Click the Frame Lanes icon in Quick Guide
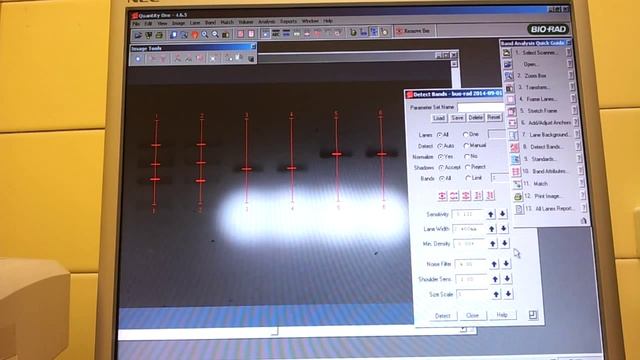The height and width of the screenshot is (360, 640). tap(511, 100)
